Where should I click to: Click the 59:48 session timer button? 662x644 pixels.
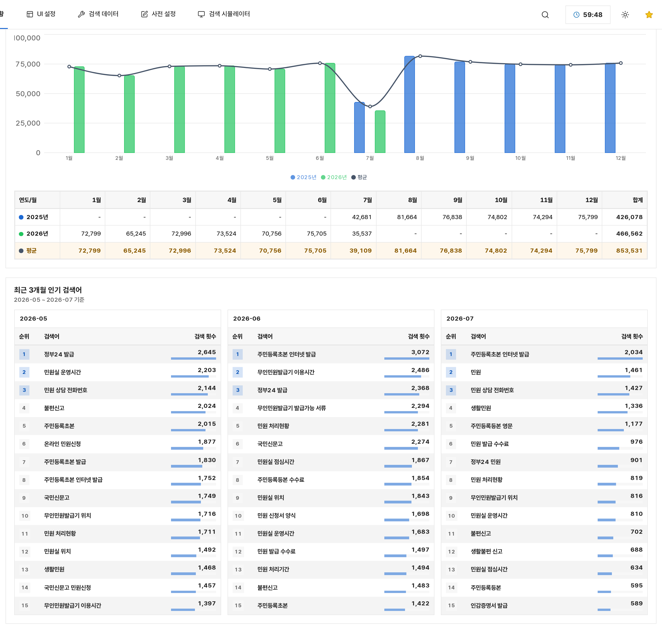pyautogui.click(x=588, y=14)
